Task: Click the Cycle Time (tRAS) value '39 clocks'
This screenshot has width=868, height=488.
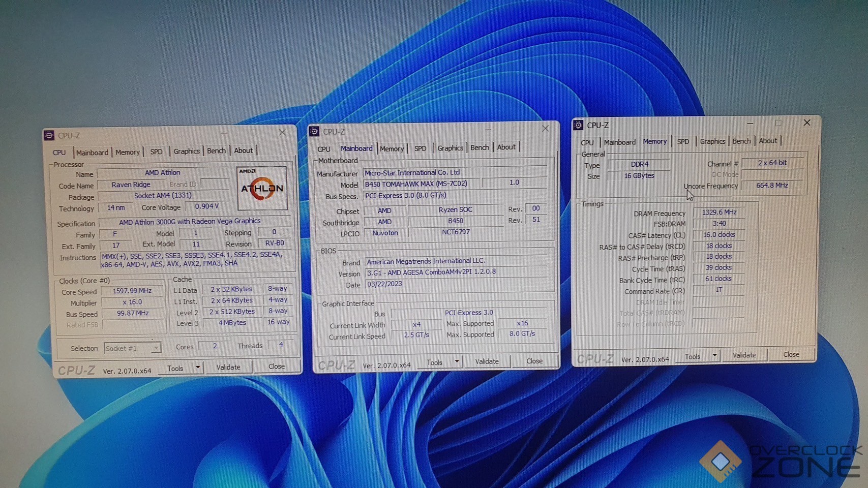Action: coord(719,267)
